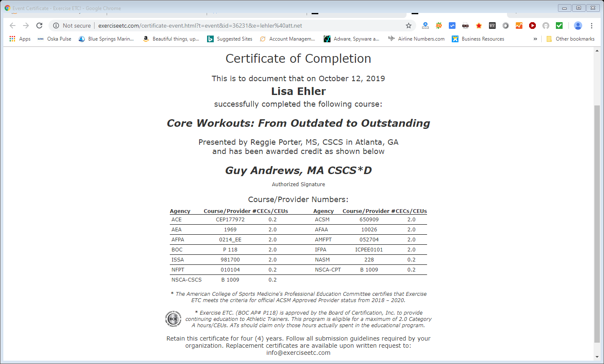Click the info@exerciseetc.com email text

(298, 353)
